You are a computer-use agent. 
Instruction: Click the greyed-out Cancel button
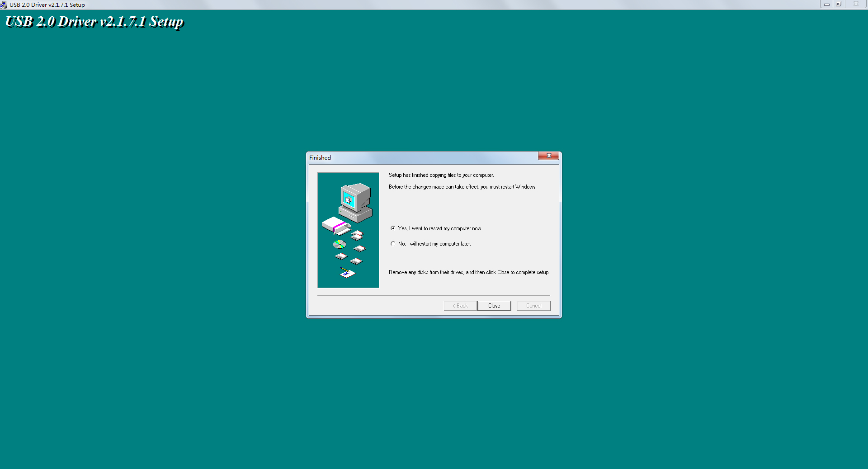(533, 306)
